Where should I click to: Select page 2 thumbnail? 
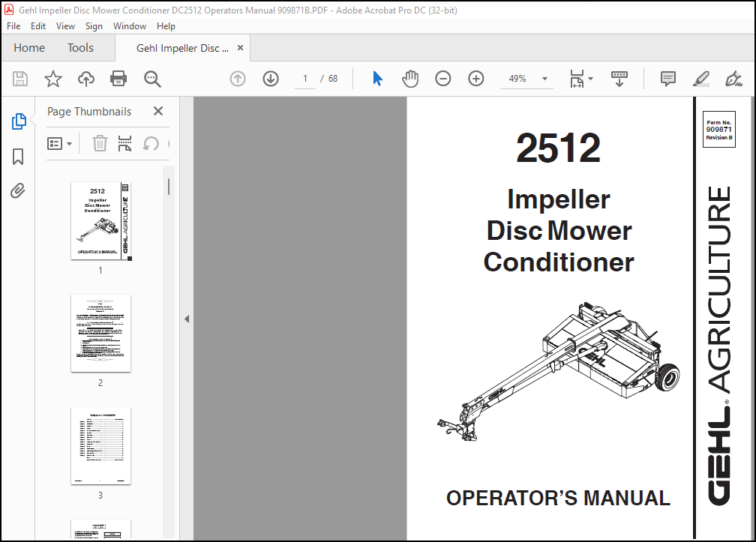[100, 334]
